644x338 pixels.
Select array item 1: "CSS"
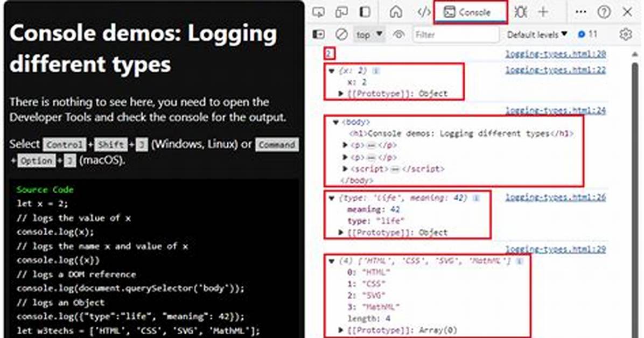coord(366,284)
